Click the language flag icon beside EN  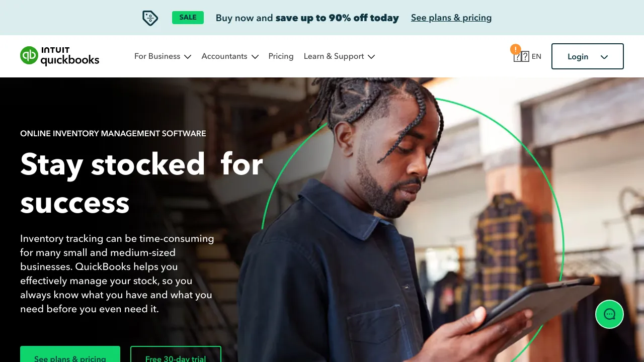tap(521, 56)
